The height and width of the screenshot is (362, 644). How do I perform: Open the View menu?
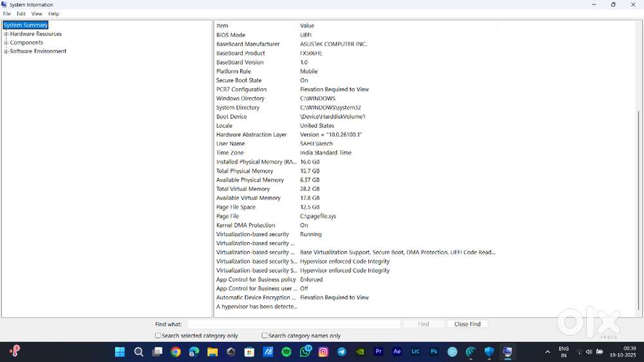[x=37, y=14]
